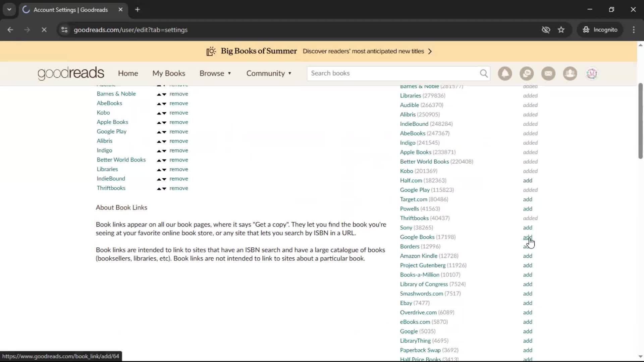Expand the Community dropdown menu
The height and width of the screenshot is (362, 644).
click(269, 73)
